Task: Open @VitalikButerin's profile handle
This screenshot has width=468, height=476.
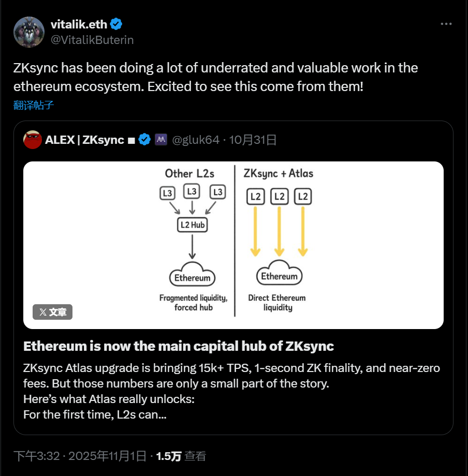Action: 92,39
